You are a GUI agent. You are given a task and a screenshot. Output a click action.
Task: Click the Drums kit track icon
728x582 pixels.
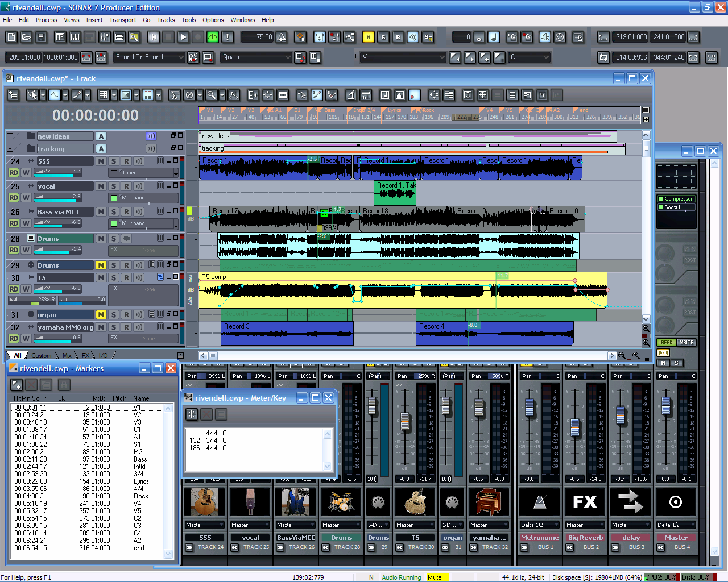pyautogui.click(x=341, y=502)
